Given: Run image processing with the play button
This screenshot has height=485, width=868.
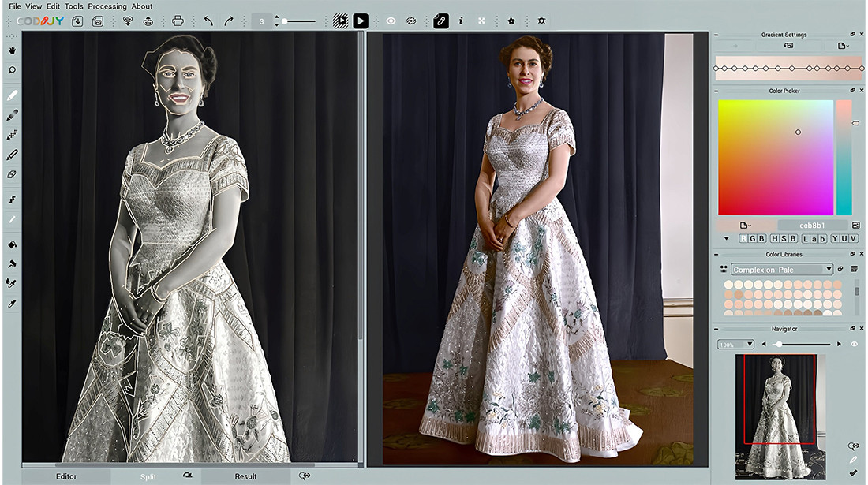Looking at the screenshot, I should 360,21.
